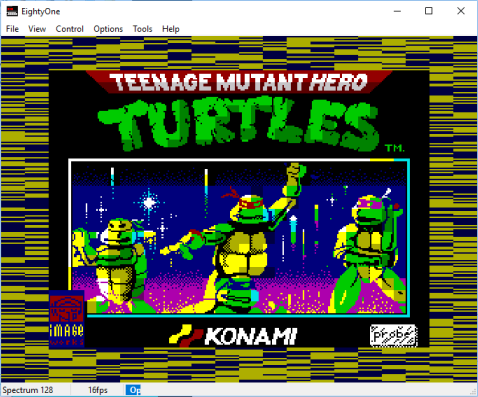The width and height of the screenshot is (478, 397).
Task: Close the EightyOne window
Action: point(461,11)
